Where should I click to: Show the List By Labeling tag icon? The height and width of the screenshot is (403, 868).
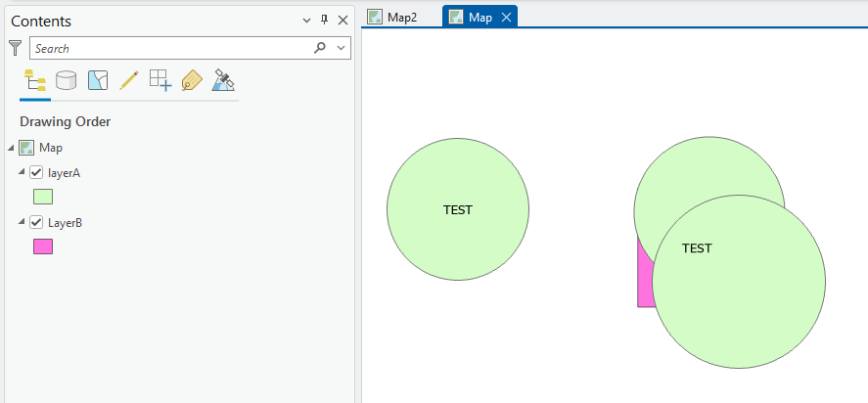click(x=192, y=81)
